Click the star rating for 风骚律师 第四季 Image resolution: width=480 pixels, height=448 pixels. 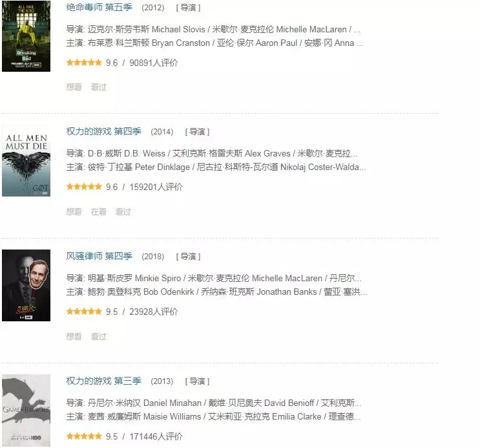pyautogui.click(x=84, y=312)
